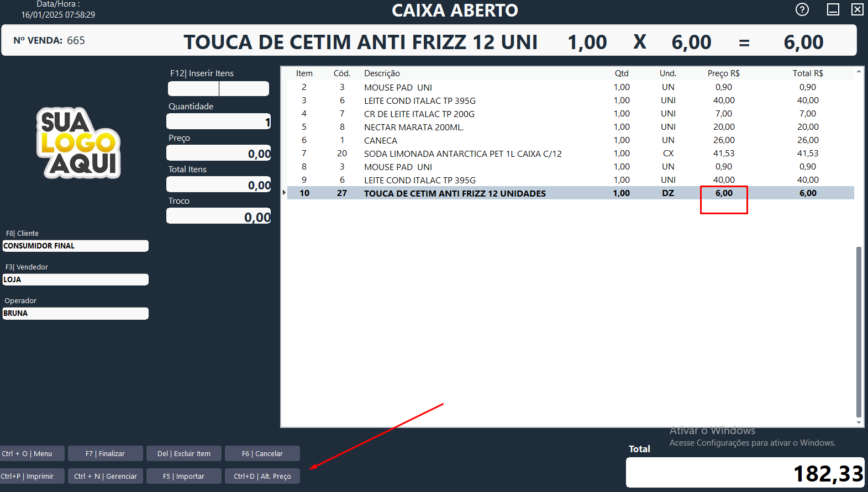This screenshot has width=868, height=492.
Task: Click the Preço input field
Action: pos(219,153)
